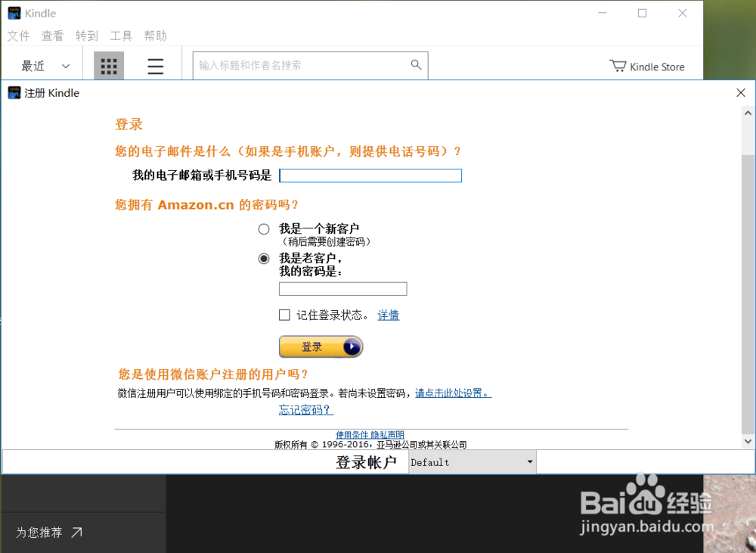Open the Default account dropdown

click(472, 462)
